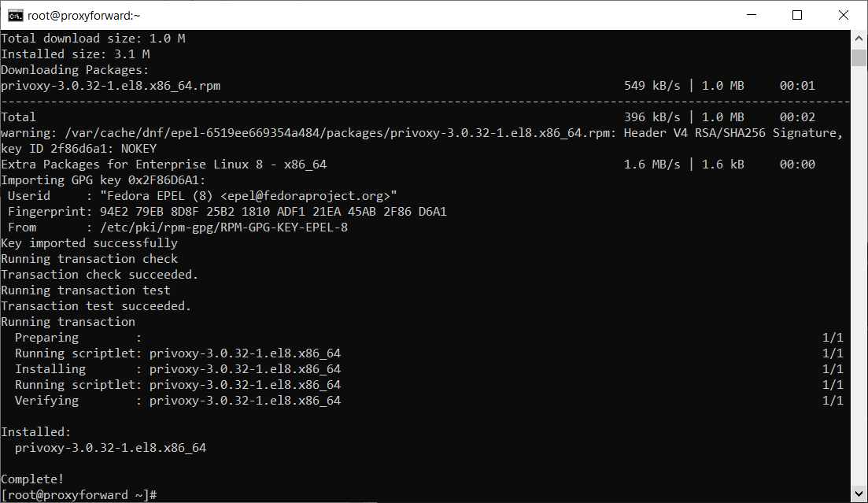
Task: Click the vertical scrollbar thumb
Action: [x=859, y=58]
